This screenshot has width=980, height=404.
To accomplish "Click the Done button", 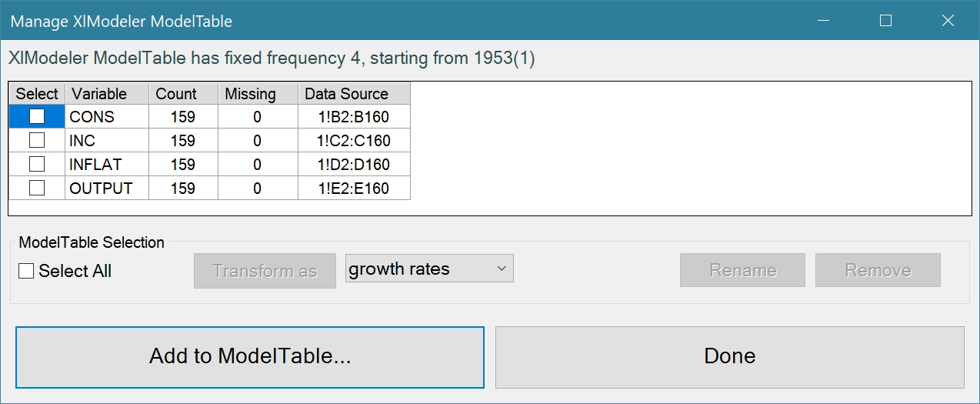I will tap(729, 357).
